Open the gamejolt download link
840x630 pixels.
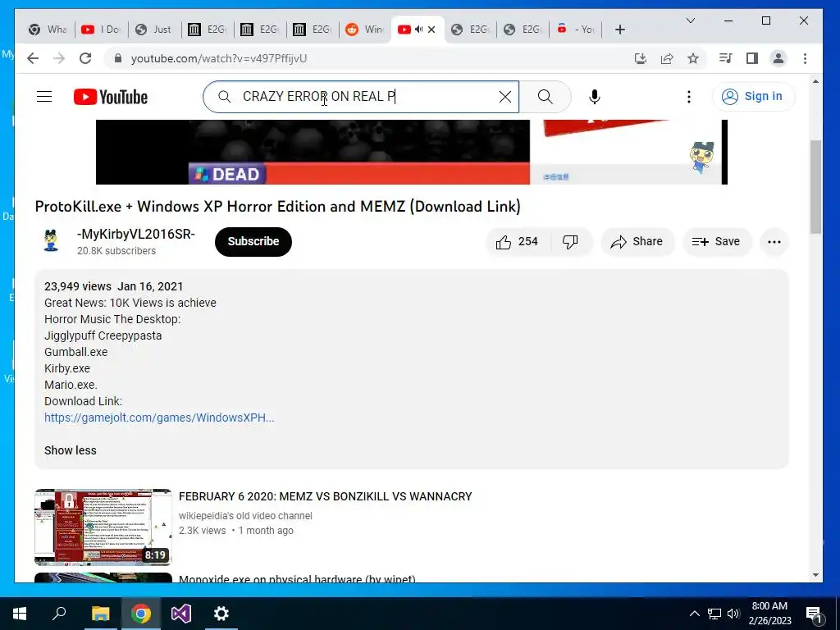point(159,418)
